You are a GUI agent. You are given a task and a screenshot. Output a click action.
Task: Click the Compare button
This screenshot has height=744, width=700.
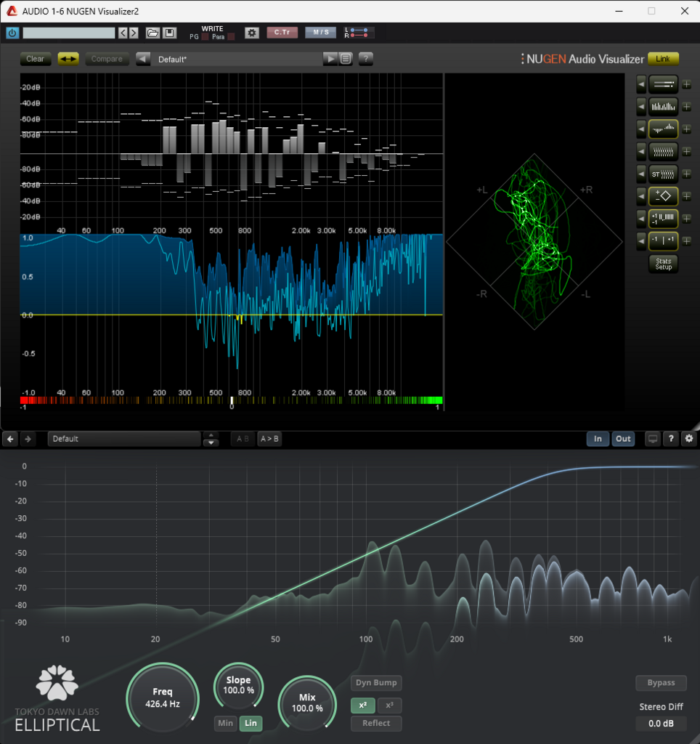[107, 59]
